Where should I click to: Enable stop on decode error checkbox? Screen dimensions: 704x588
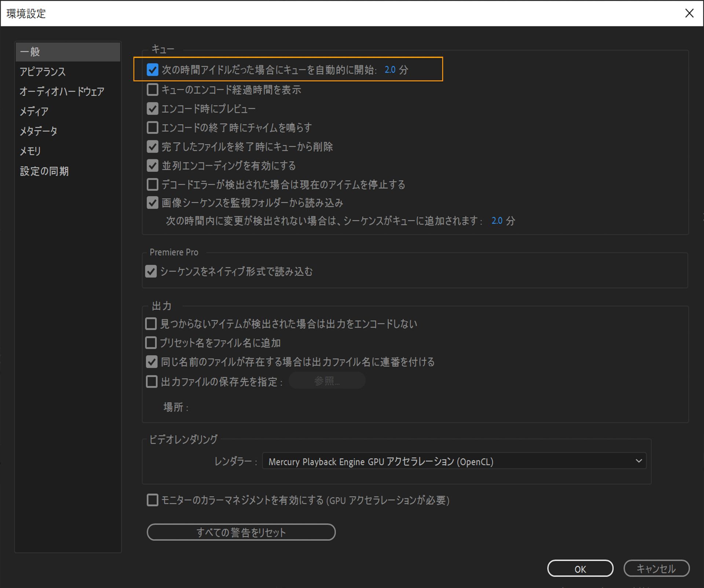tap(153, 184)
